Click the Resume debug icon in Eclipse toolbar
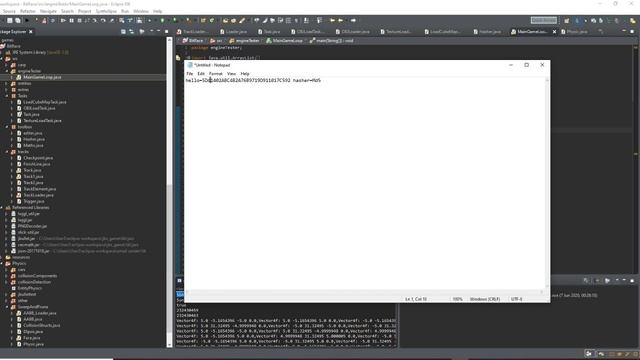The width and height of the screenshot is (640, 360). point(63,20)
